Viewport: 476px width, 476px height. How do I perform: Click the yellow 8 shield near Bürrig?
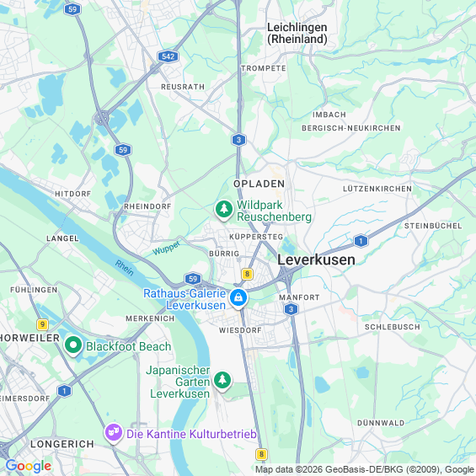[247, 274]
